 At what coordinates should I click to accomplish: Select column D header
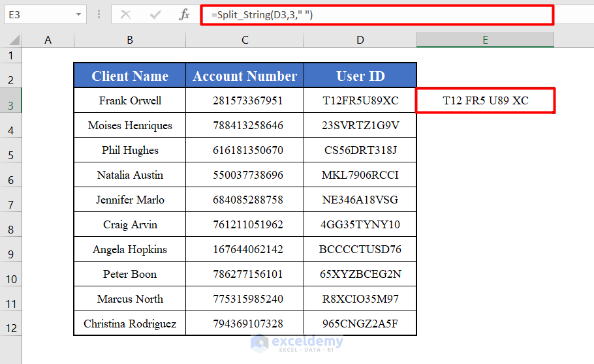(x=360, y=40)
